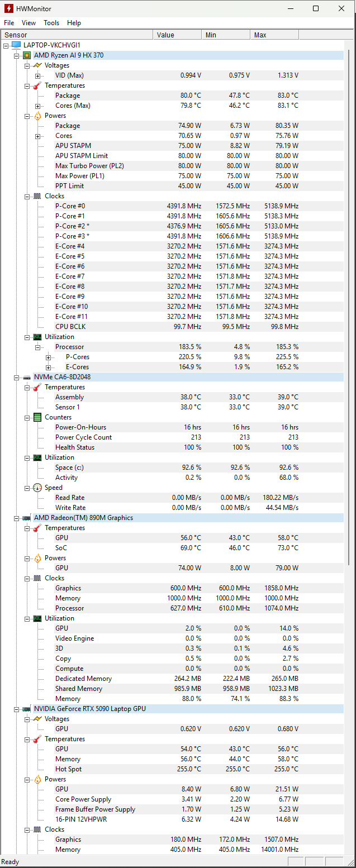Image resolution: width=356 pixels, height=868 pixels.
Task: Click the NVMe Utilization graph icon
Action: (37, 457)
